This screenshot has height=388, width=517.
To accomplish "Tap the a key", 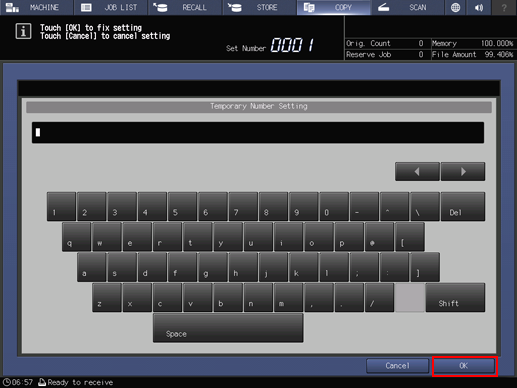I will click(92, 267).
